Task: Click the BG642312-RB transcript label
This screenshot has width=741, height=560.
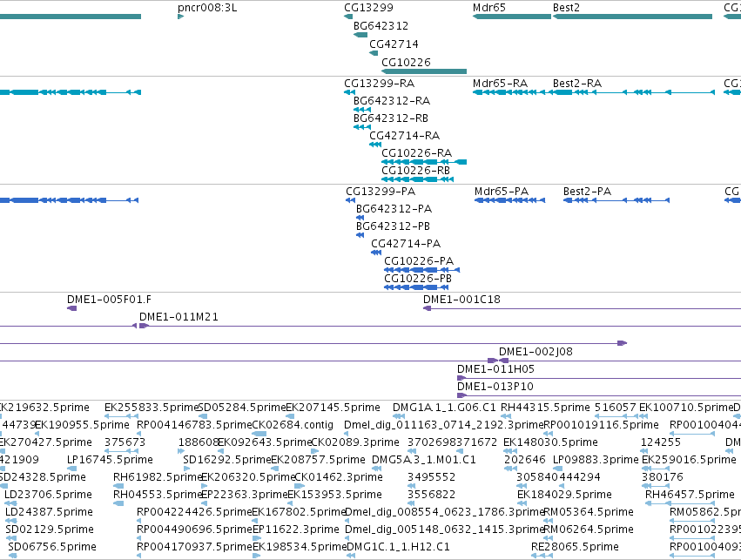Action: coord(391,118)
